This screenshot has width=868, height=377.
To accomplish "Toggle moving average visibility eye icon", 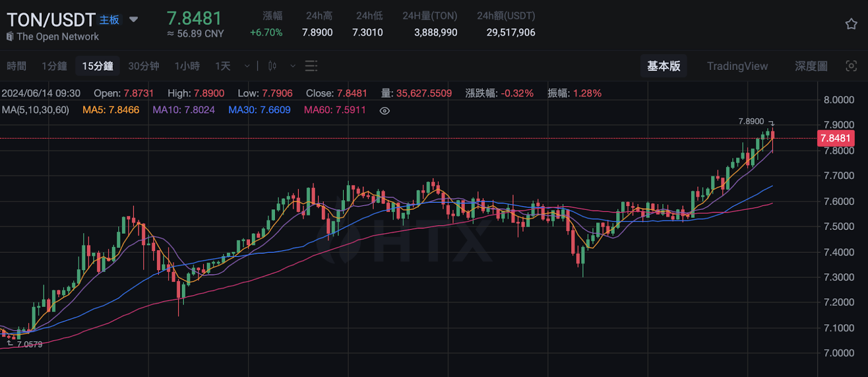I will pyautogui.click(x=385, y=111).
